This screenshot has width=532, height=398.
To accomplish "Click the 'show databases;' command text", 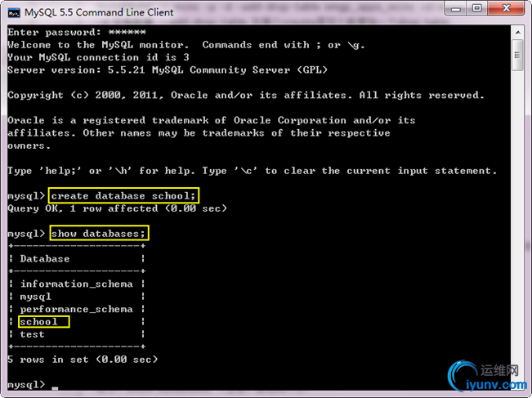I will [x=98, y=234].
